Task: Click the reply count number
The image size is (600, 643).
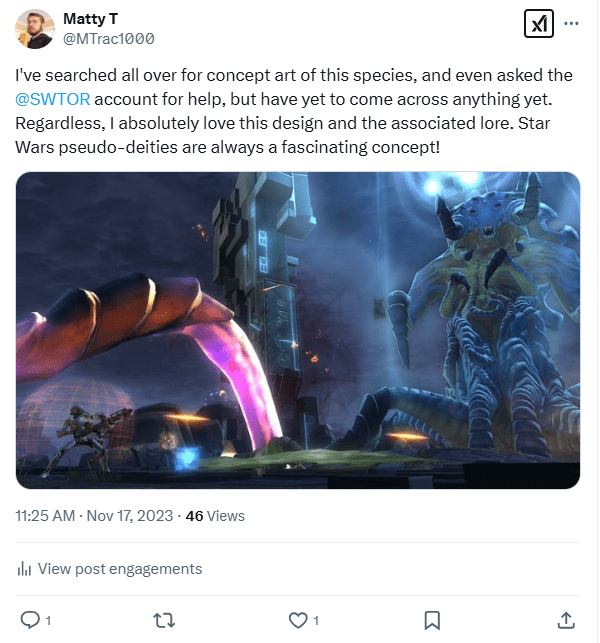Action: (x=48, y=620)
